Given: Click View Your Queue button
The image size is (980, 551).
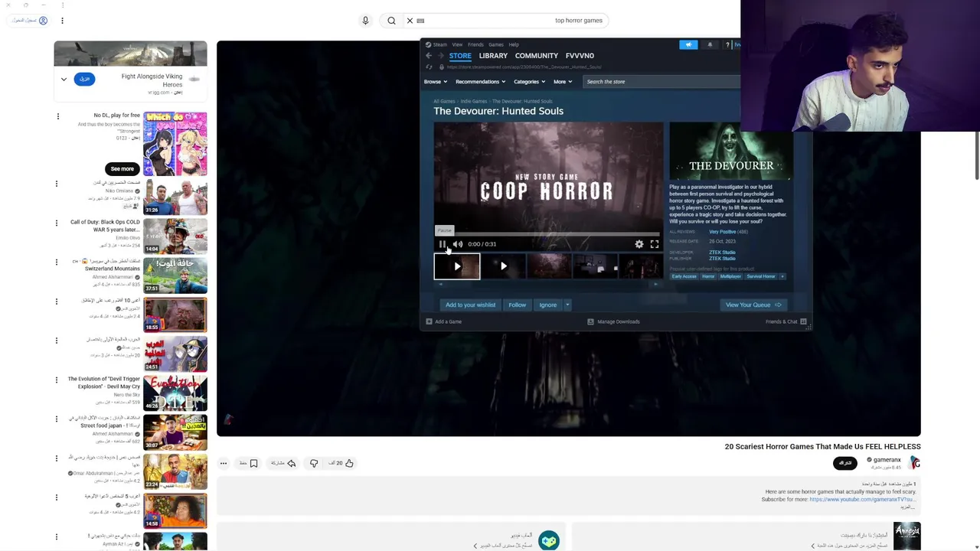Looking at the screenshot, I should pos(753,305).
